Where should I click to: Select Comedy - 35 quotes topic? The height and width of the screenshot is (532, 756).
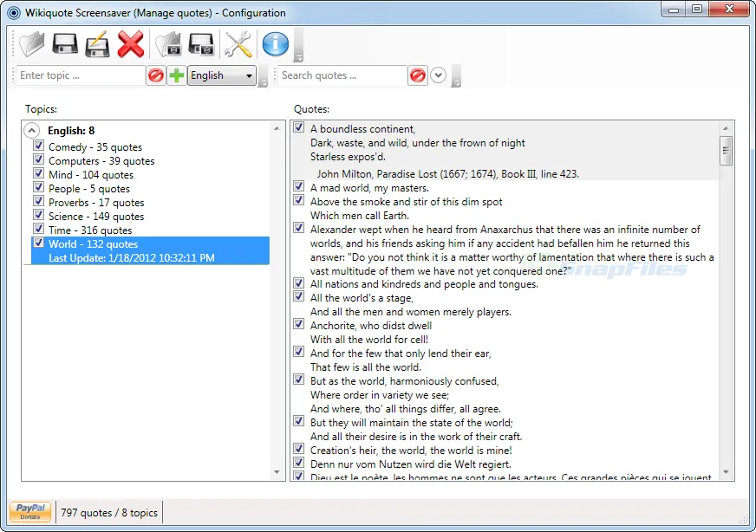click(95, 147)
